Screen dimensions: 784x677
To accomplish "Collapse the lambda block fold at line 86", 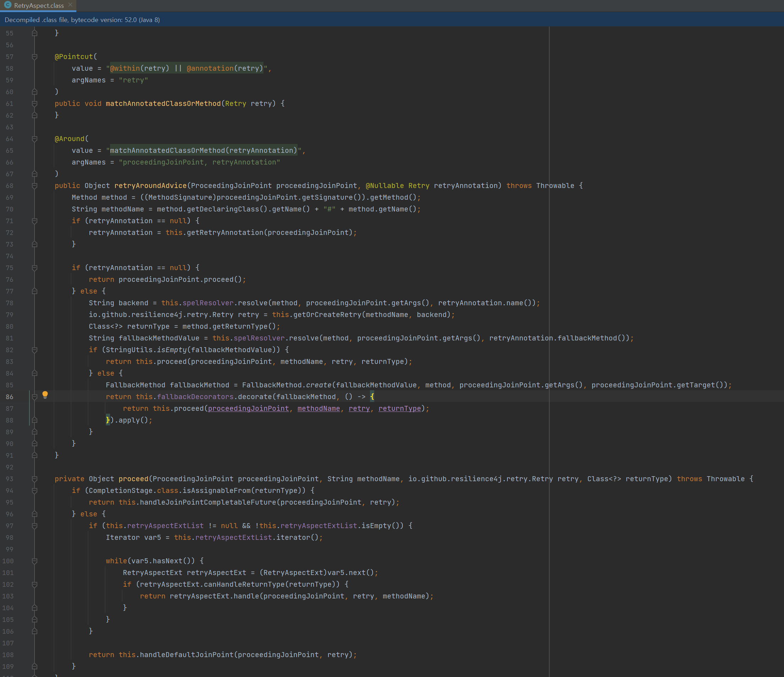I will (34, 397).
